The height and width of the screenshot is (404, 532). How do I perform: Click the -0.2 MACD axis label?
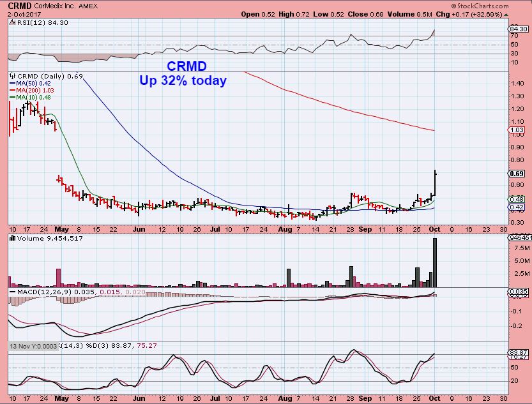(517, 325)
